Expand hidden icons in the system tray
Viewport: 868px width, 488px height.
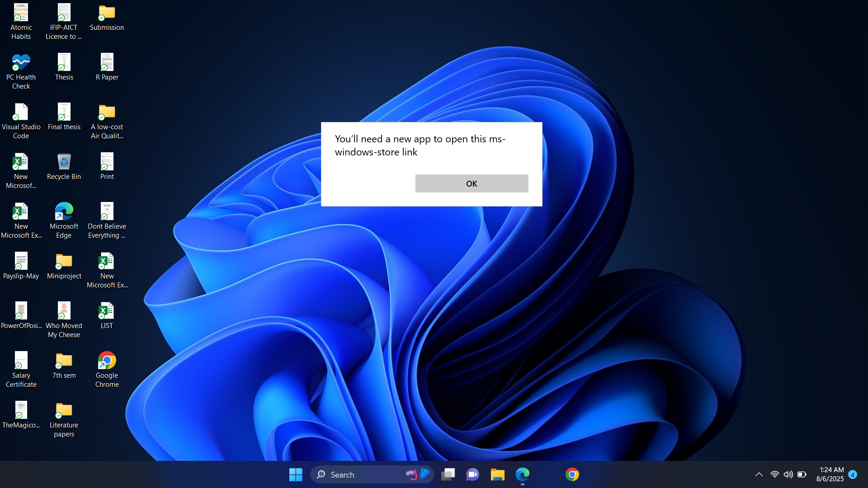[759, 474]
